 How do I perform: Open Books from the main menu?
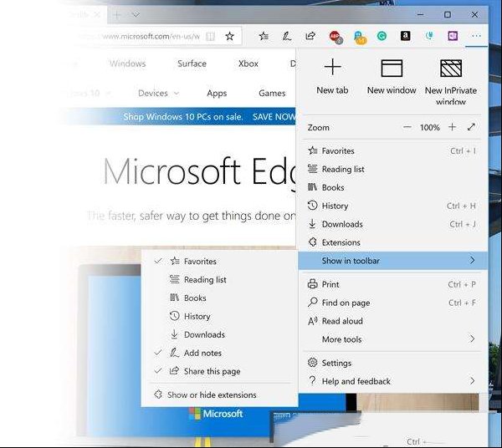click(x=392, y=187)
